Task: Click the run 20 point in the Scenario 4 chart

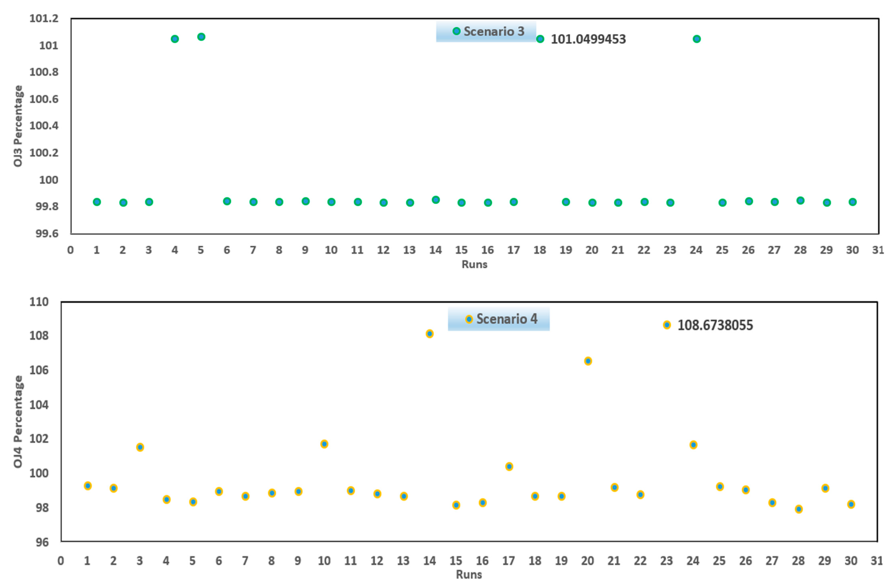Action: [x=588, y=361]
